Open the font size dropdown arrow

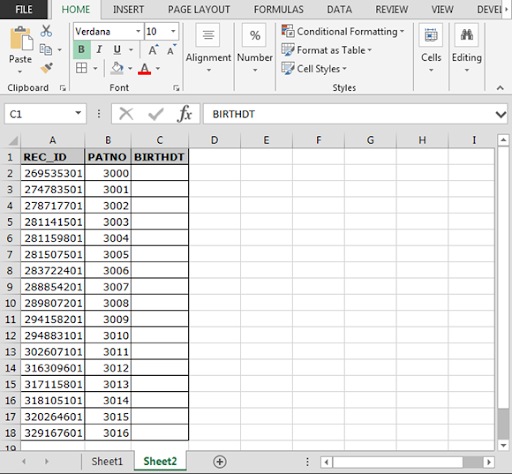point(173,31)
